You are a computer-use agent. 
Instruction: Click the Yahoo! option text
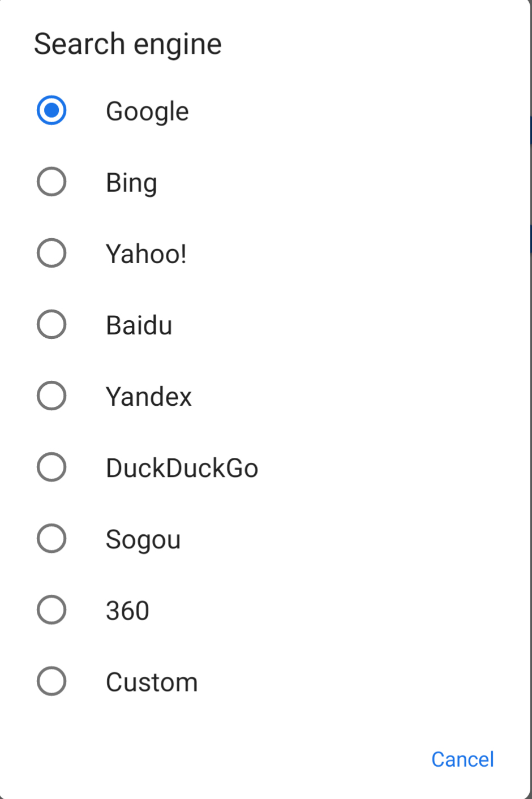[146, 254]
